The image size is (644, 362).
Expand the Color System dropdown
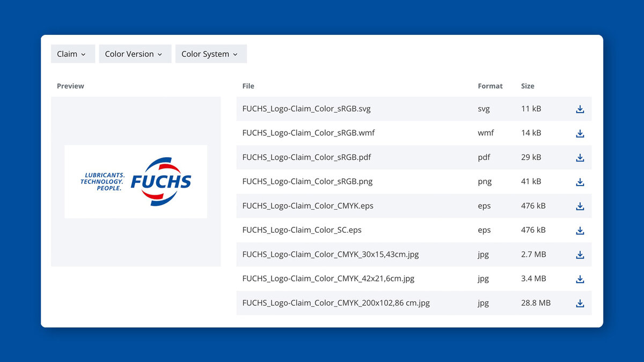tap(211, 54)
